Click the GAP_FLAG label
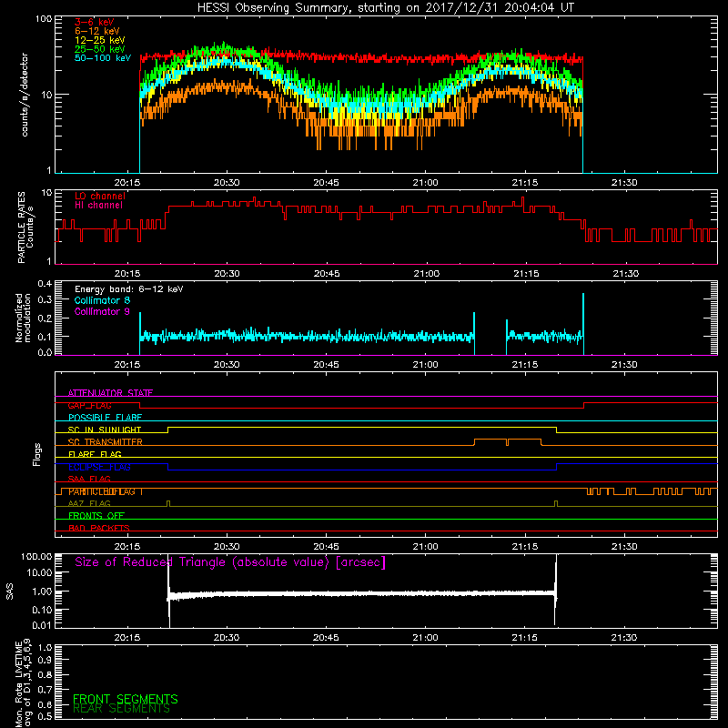The image size is (728, 728). point(89,405)
